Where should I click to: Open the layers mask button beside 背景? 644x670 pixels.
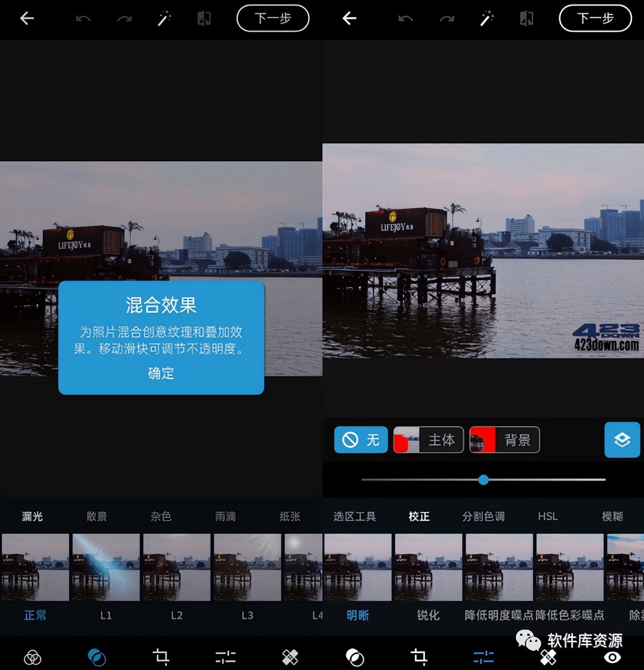622,440
